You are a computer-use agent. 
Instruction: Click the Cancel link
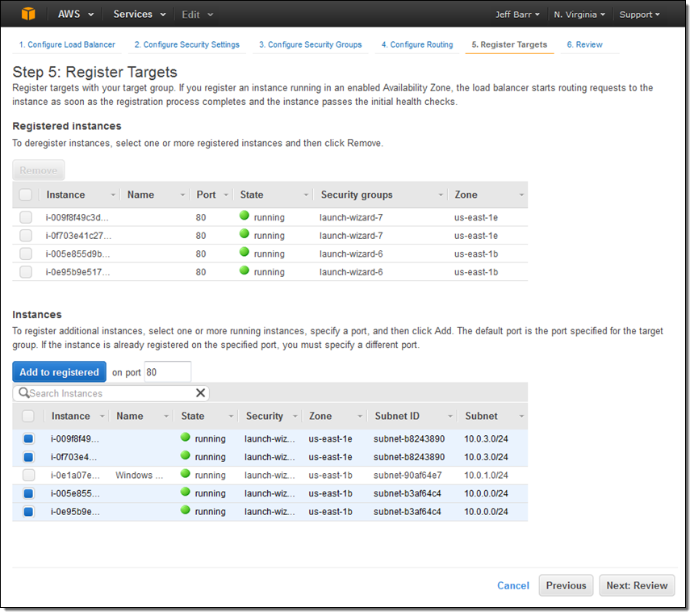(x=512, y=585)
